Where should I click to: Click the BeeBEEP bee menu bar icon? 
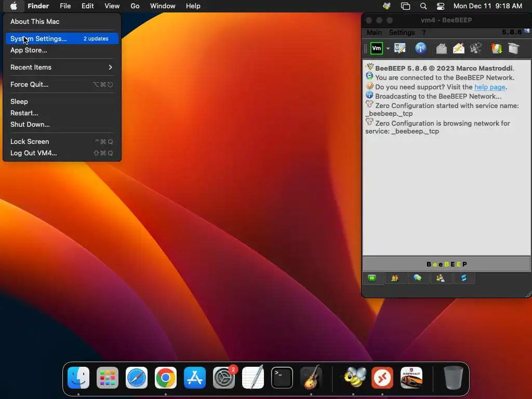click(x=387, y=6)
